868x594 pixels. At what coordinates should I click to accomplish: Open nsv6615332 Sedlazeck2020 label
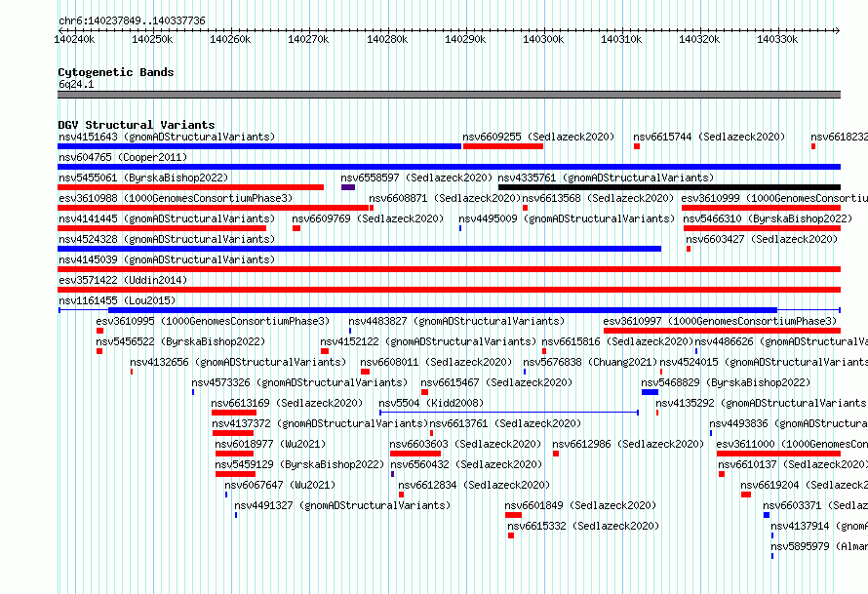pyautogui.click(x=583, y=526)
